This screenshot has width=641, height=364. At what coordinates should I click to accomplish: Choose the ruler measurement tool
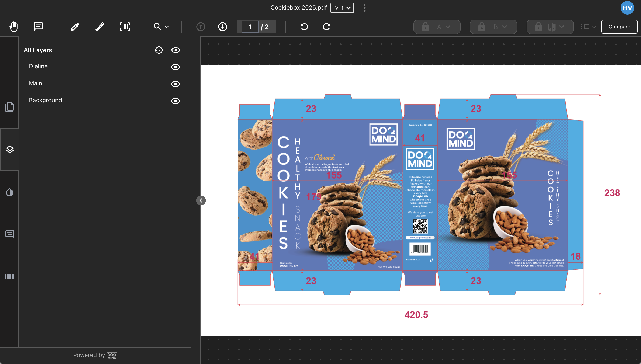tap(100, 27)
